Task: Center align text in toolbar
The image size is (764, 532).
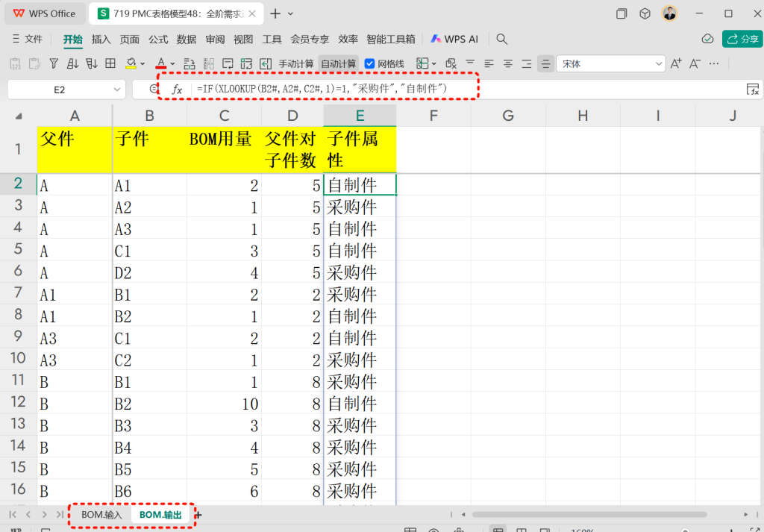Action: [x=508, y=63]
